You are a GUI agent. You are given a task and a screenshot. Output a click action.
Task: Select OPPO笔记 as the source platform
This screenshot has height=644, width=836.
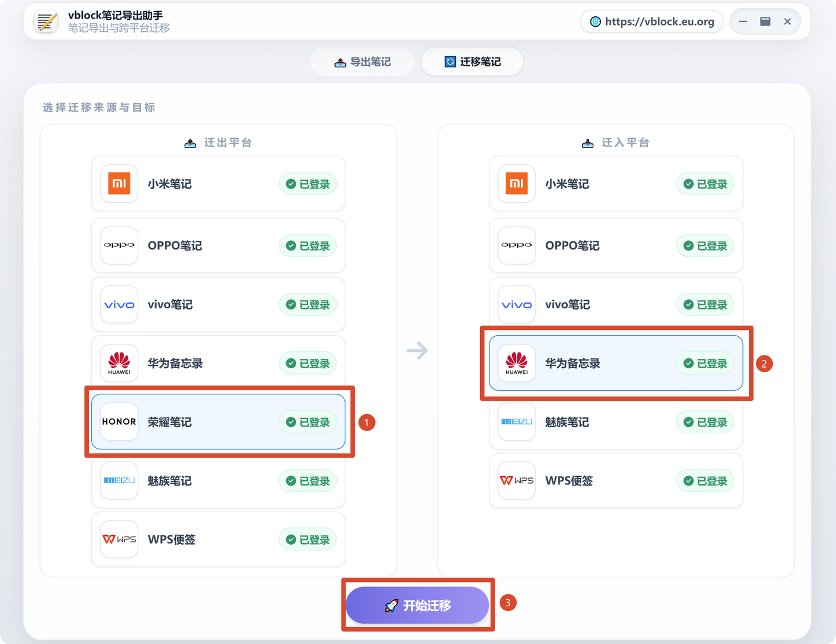click(218, 246)
